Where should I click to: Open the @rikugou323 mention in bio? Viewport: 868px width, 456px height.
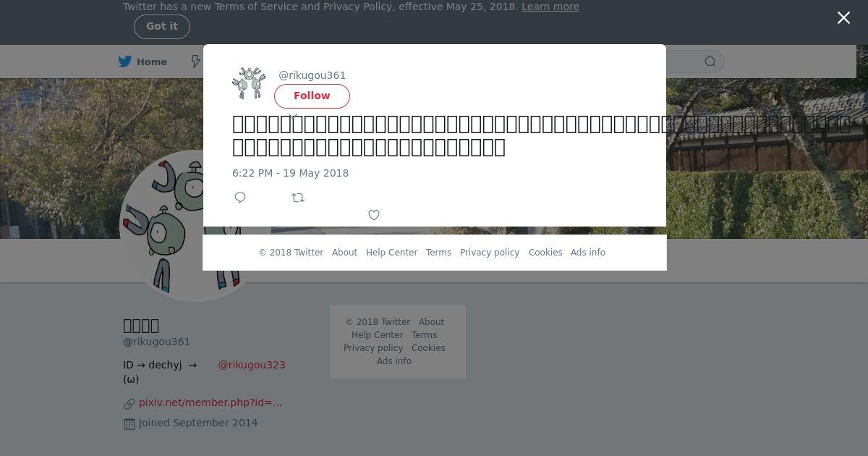point(252,365)
